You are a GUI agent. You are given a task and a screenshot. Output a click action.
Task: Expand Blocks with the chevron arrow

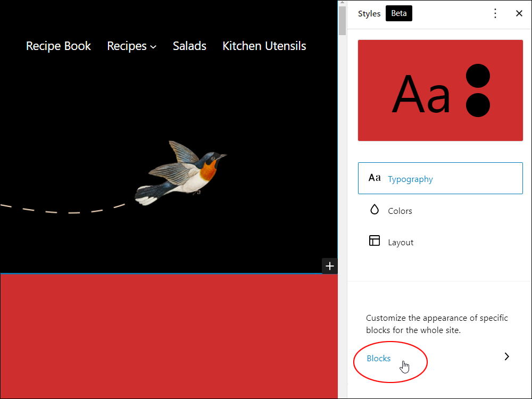click(x=506, y=356)
